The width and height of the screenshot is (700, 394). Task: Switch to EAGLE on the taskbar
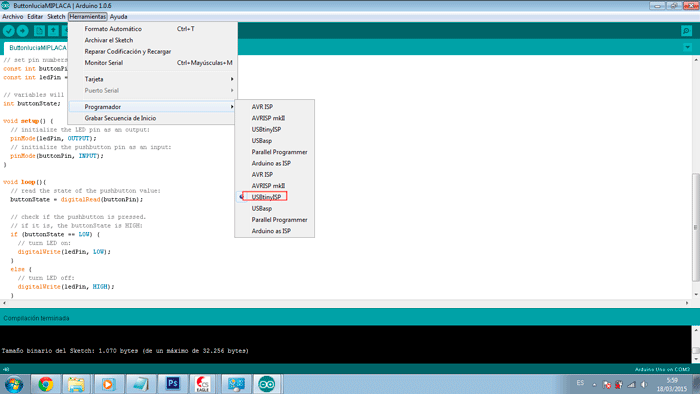(203, 384)
